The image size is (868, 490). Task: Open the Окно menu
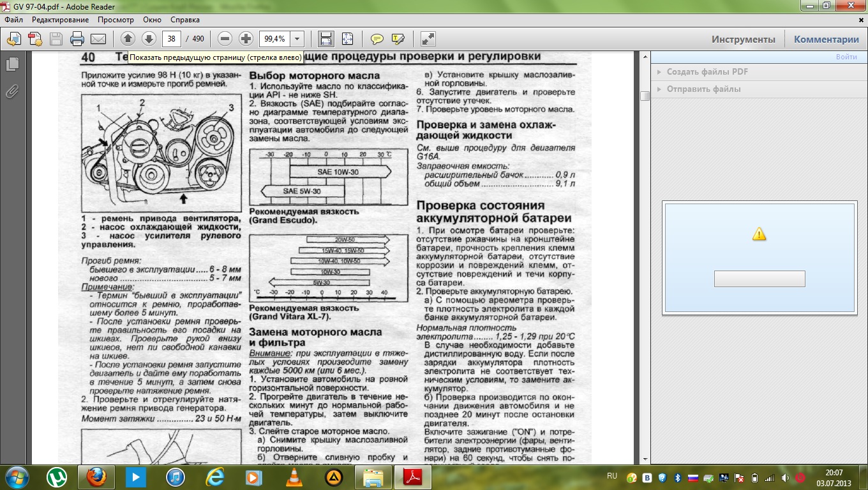click(152, 20)
